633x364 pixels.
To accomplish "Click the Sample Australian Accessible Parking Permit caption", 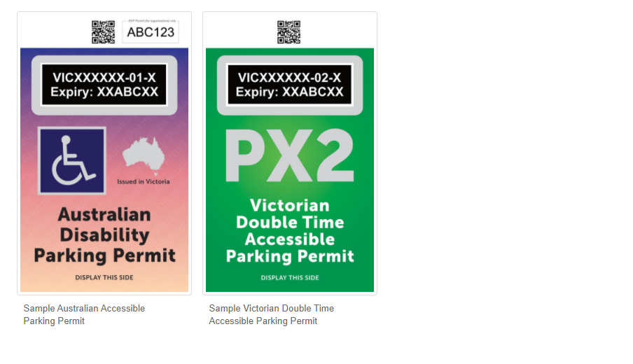I will point(84,314).
